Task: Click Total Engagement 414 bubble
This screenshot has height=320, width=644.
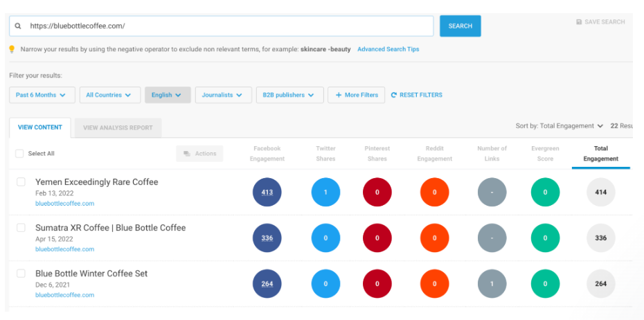Action: point(601,192)
